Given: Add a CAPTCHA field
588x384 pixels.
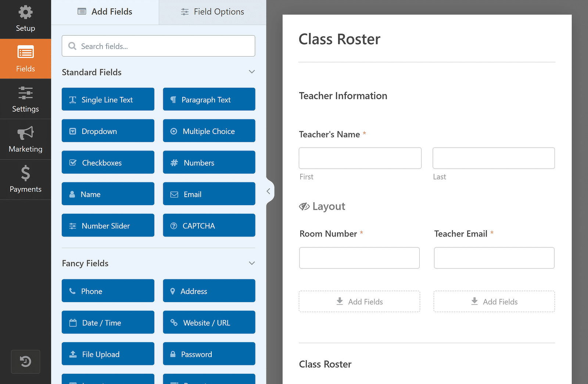Looking at the screenshot, I should (x=209, y=225).
